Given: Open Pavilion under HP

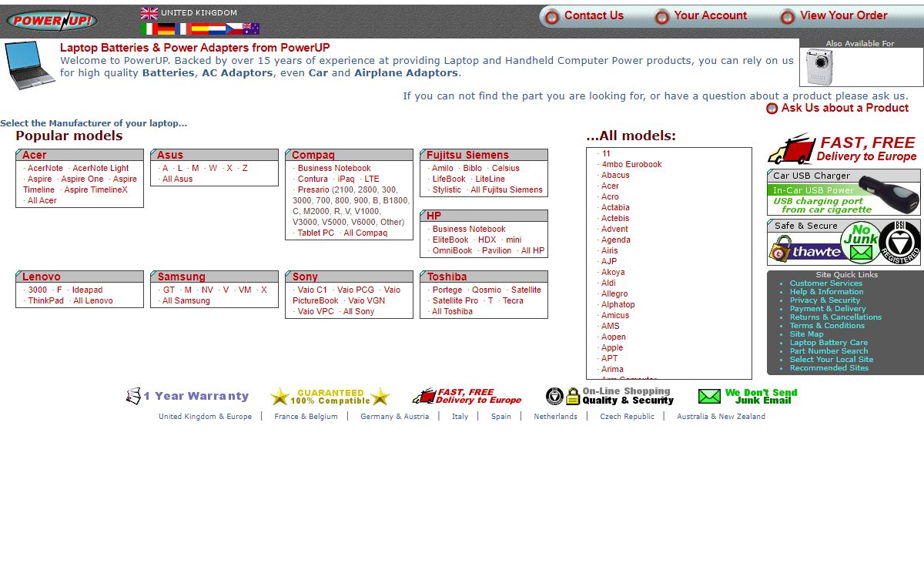Looking at the screenshot, I should coord(497,250).
